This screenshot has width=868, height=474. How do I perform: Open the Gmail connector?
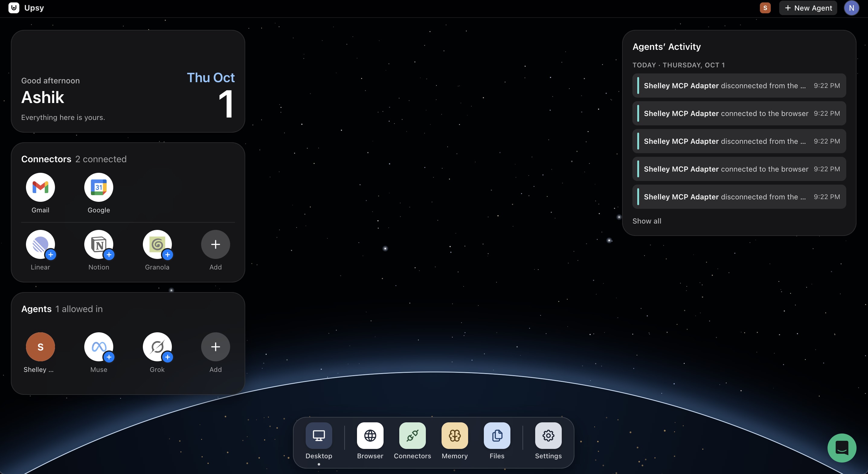[40, 187]
